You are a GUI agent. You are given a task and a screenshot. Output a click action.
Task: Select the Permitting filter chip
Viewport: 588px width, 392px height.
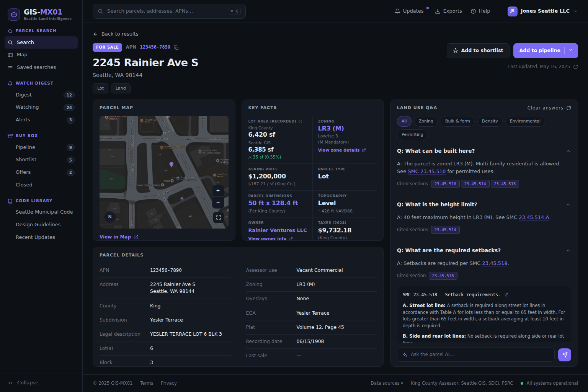click(412, 135)
